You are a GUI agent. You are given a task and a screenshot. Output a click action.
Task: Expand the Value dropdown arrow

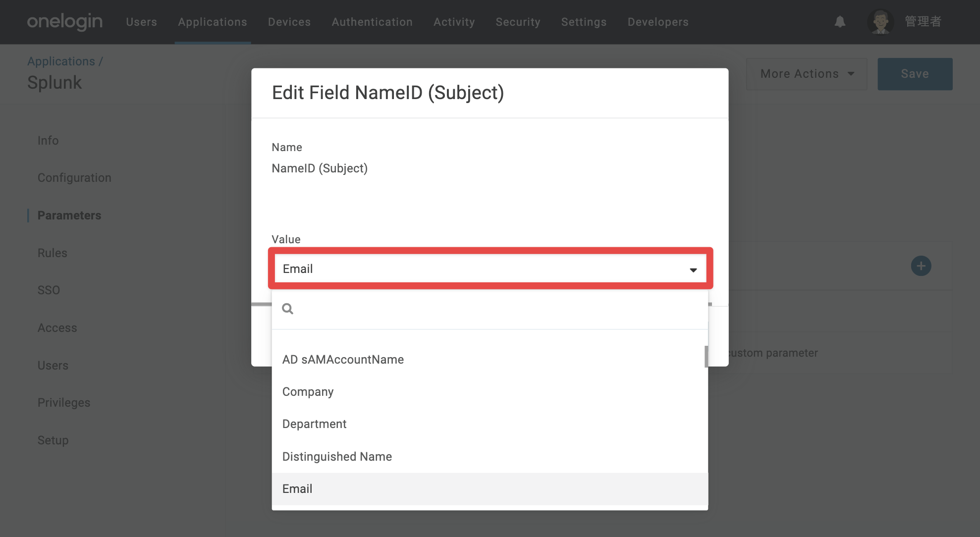(x=693, y=269)
